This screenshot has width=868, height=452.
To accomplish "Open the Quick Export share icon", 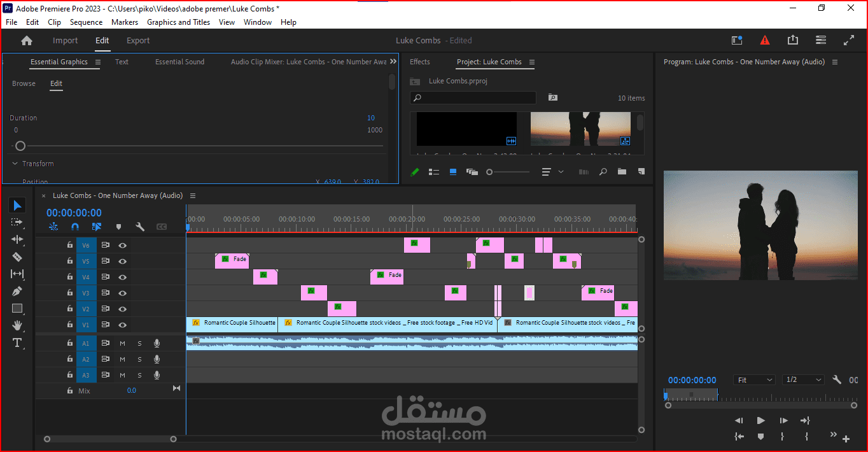I will (792, 39).
